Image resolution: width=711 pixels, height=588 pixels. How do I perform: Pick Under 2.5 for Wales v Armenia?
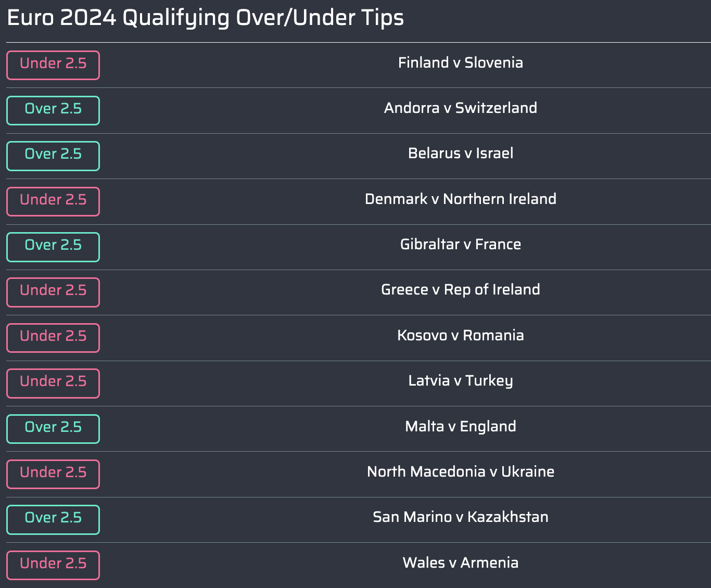(53, 565)
